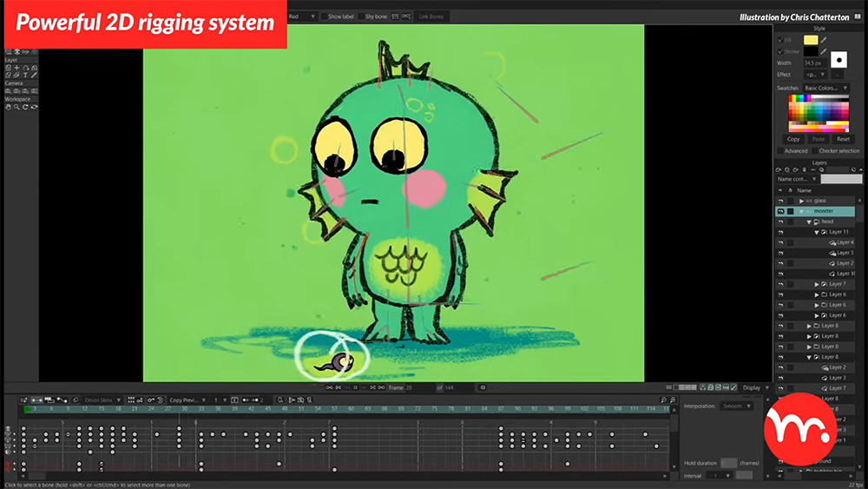Viewport: 868px width, 489px height.
Task: Click the black Stroke color swatch
Action: [x=811, y=51]
